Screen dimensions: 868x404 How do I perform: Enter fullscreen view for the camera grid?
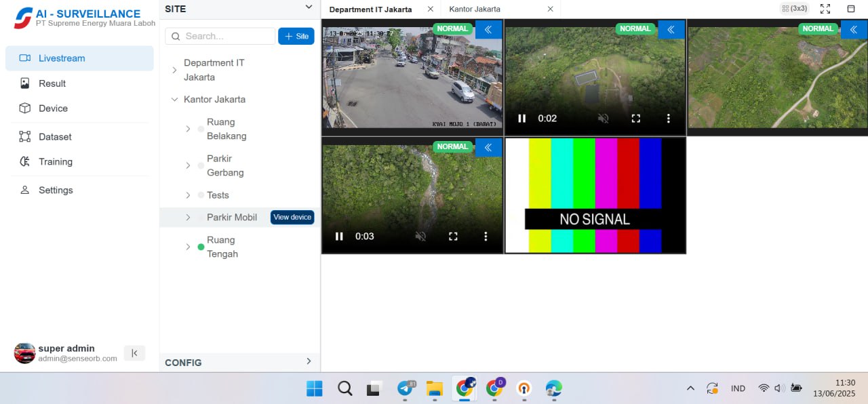(x=825, y=9)
